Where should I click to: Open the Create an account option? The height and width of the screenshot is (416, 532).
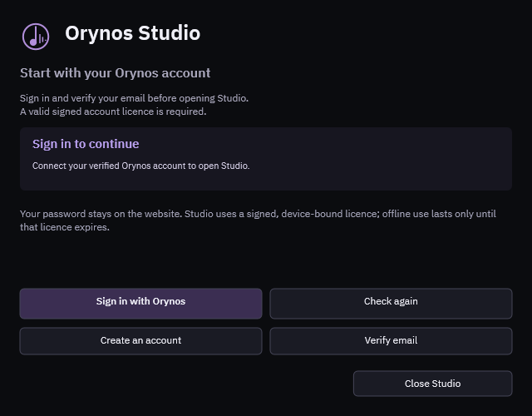click(x=140, y=341)
